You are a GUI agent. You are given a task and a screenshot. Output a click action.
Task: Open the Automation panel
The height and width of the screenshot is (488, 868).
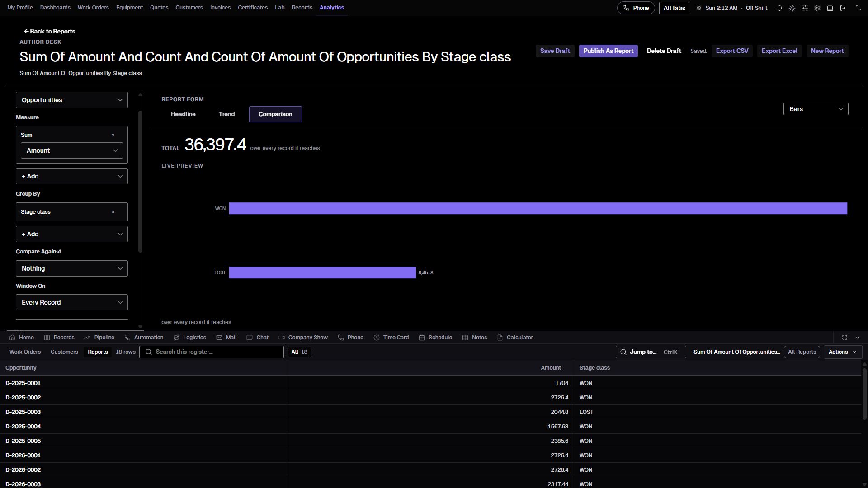pos(144,338)
